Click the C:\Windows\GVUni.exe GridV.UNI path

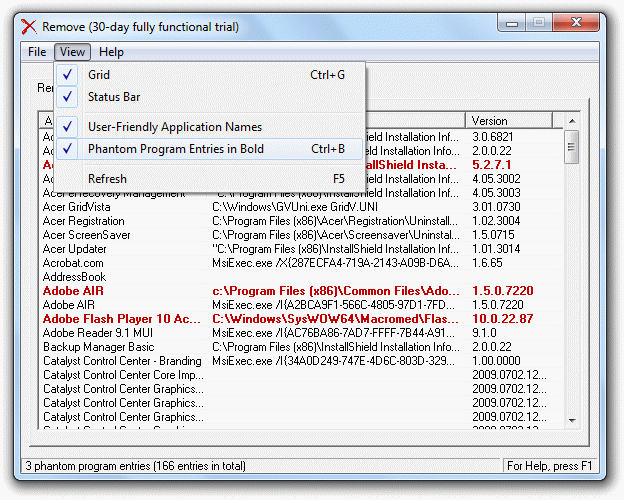click(295, 207)
